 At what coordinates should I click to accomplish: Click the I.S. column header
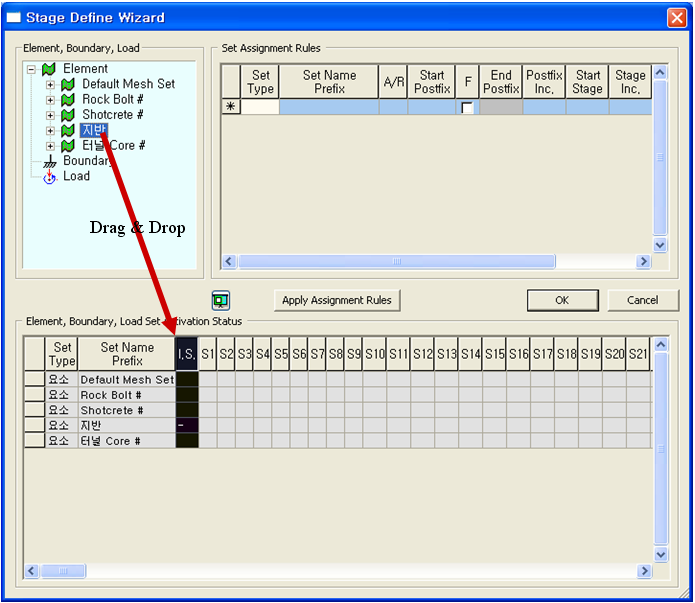186,354
